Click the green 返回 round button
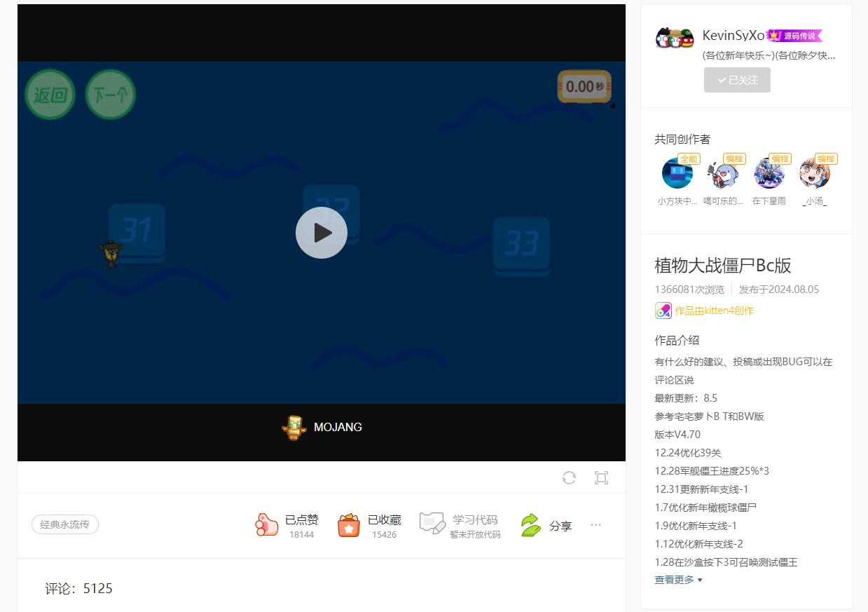The image size is (868, 612). point(50,94)
